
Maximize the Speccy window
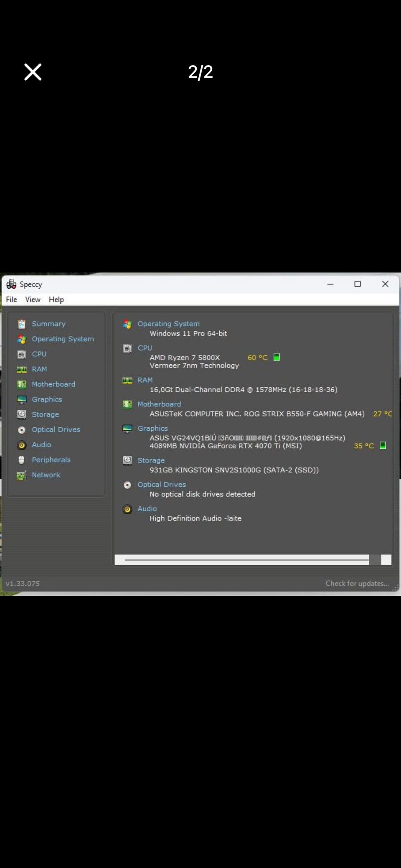(358, 284)
